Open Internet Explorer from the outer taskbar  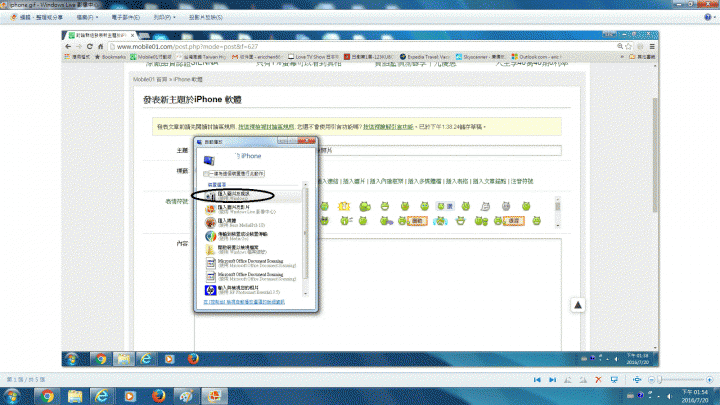point(102,396)
